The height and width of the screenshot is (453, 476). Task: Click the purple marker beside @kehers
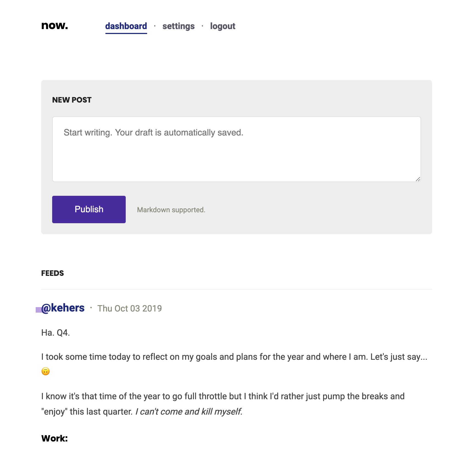coord(39,310)
